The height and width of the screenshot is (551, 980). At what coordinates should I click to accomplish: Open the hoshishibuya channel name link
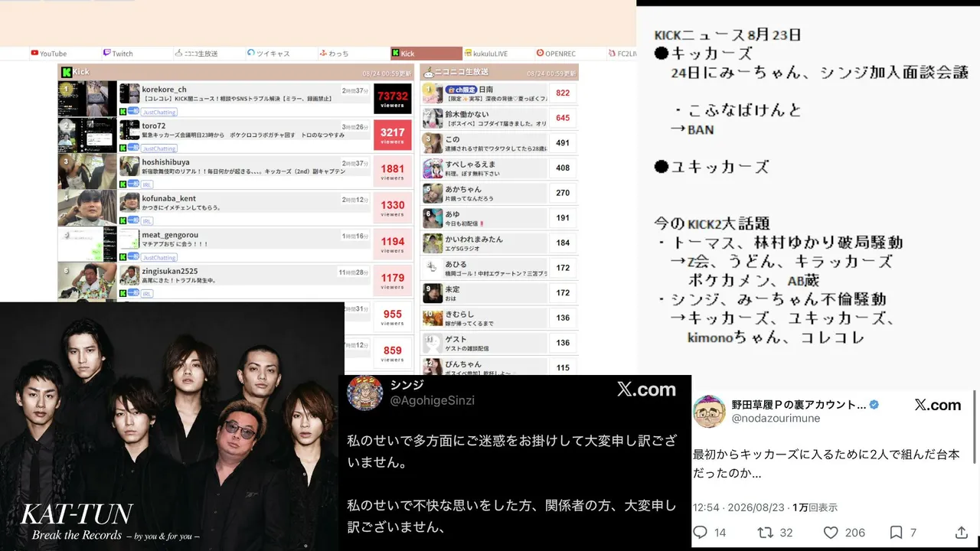click(x=165, y=162)
